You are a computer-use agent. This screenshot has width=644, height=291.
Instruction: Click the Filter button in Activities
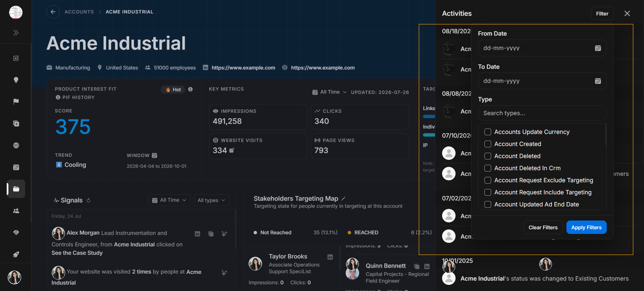pyautogui.click(x=602, y=13)
